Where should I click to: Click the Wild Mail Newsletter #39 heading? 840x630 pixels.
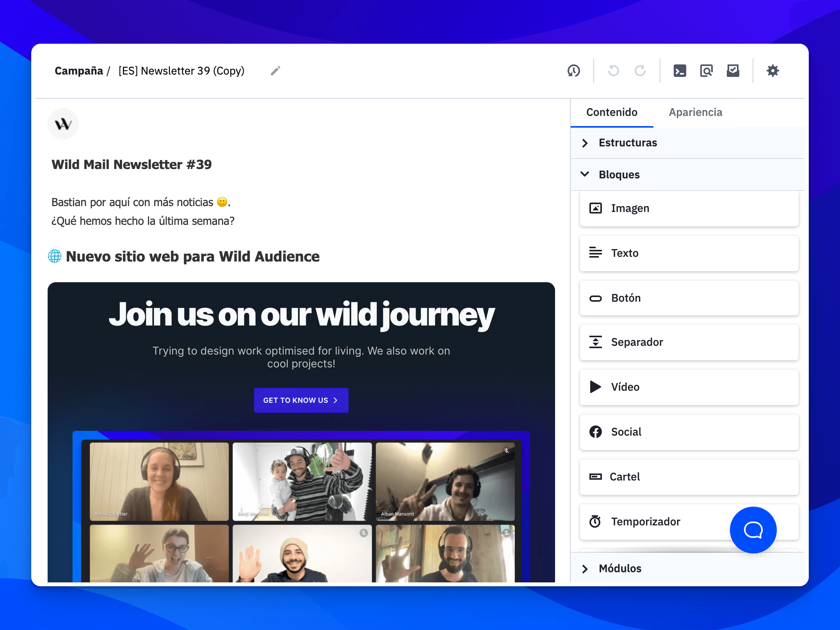coord(132,164)
